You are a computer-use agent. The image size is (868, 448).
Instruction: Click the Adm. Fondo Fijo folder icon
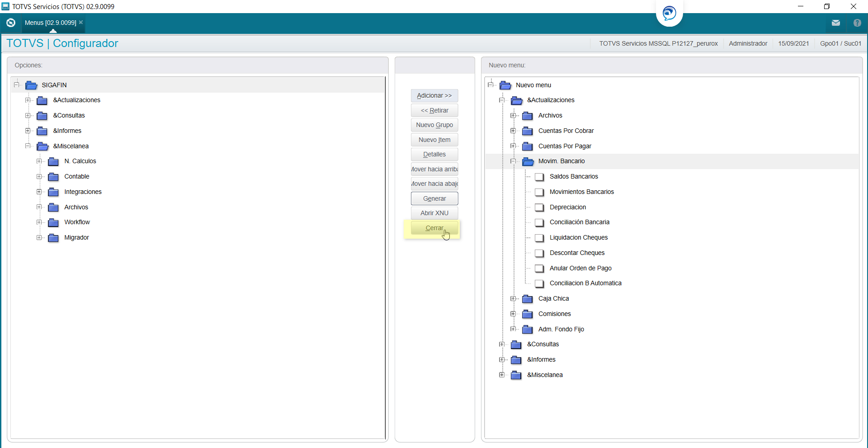tap(527, 330)
